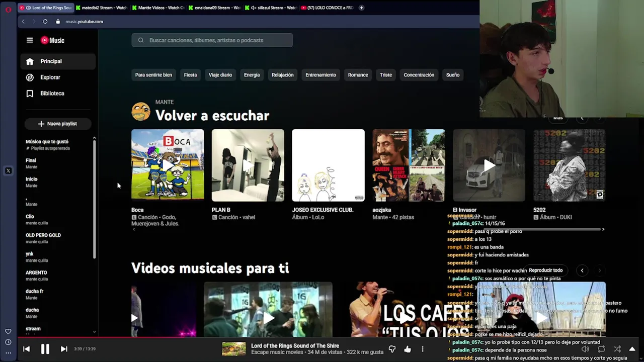Screen dimensions: 644x362
Task: Go back in browser history
Action: tap(23, 22)
